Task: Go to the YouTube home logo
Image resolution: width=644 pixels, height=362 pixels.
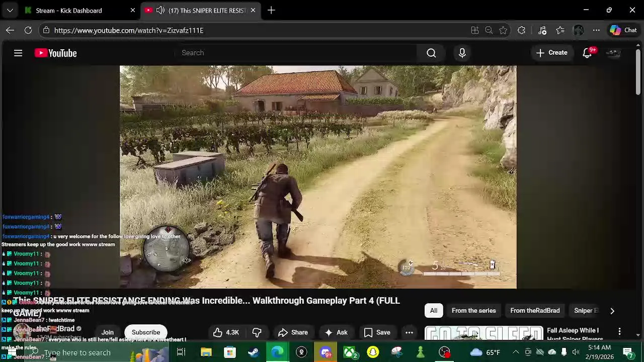Action: coord(55,53)
